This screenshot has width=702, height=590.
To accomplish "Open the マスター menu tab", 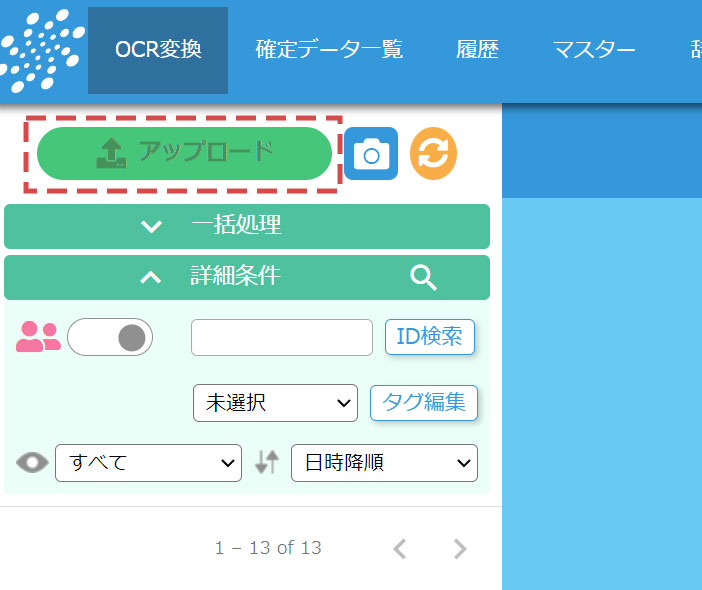I will point(594,50).
